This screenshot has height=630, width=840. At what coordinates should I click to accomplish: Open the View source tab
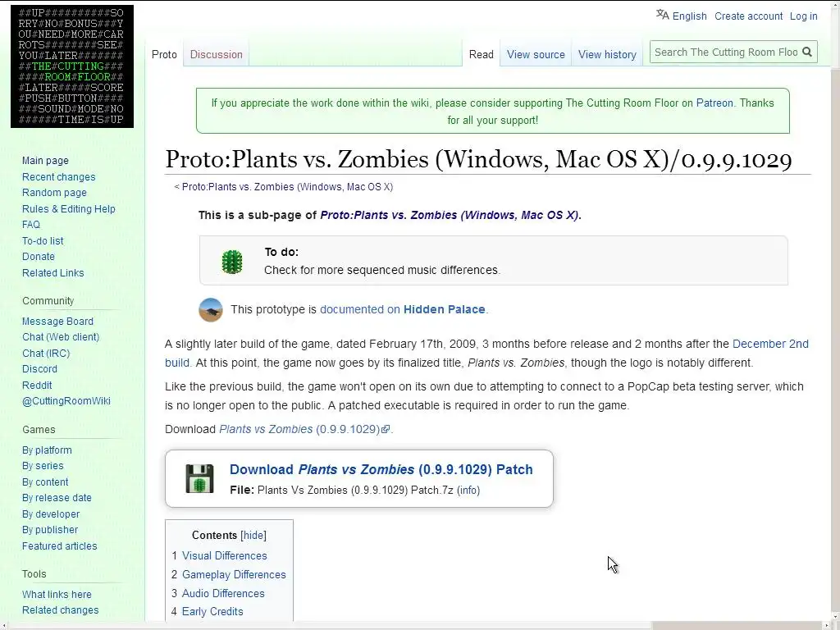pos(536,55)
